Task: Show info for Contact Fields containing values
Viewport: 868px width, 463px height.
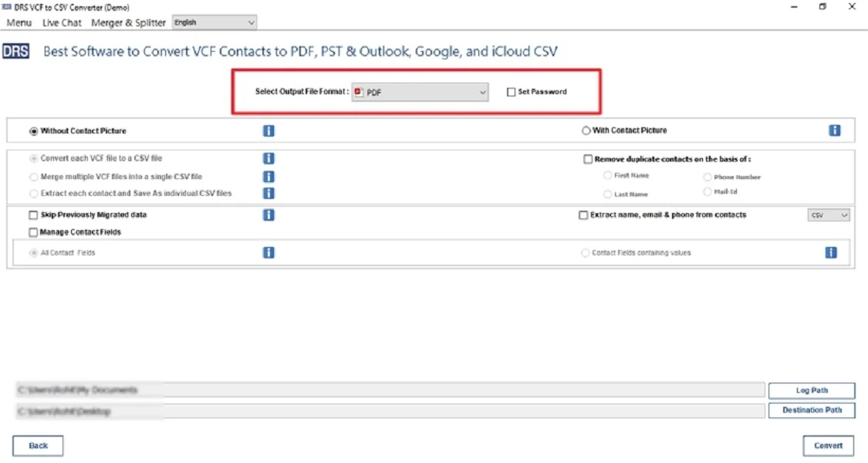Action: pos(831,252)
